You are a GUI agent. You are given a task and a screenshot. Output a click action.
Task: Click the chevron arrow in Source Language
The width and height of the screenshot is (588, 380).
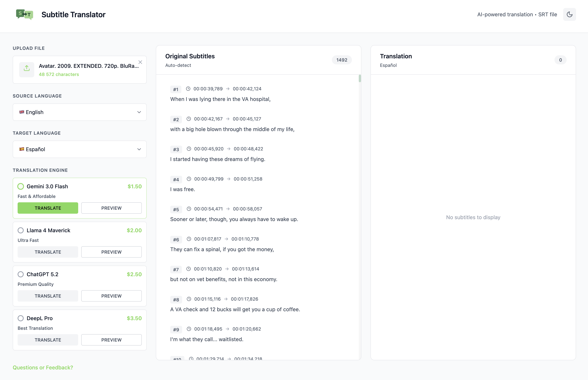139,112
